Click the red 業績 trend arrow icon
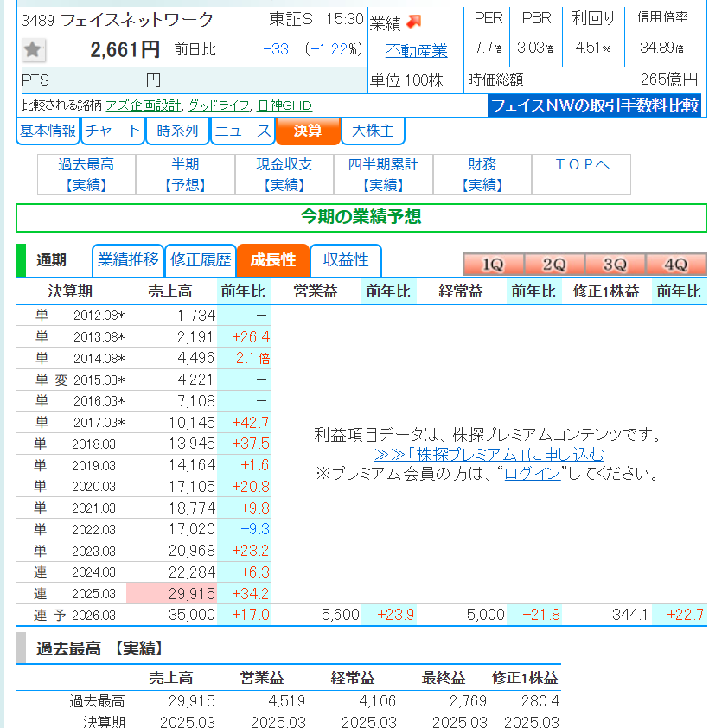709x728 pixels. click(413, 22)
